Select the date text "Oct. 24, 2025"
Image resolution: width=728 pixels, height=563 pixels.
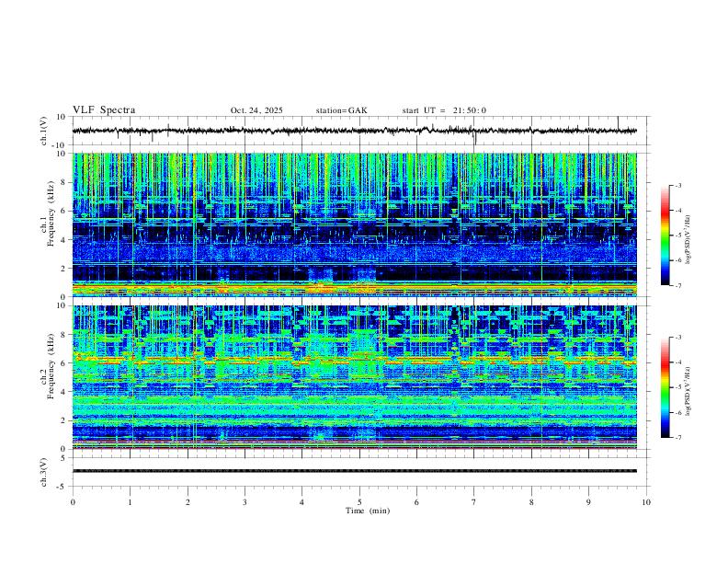click(x=256, y=110)
